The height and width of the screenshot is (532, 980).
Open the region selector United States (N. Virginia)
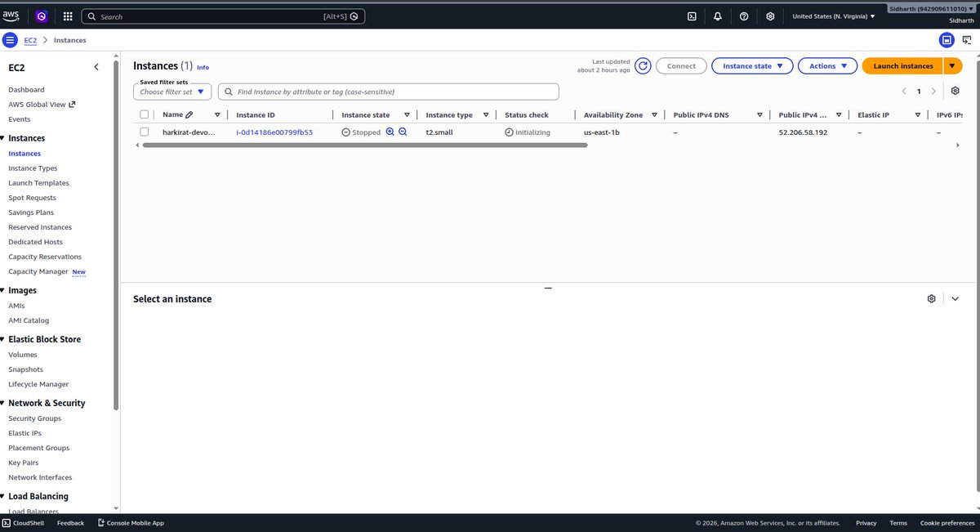tap(833, 16)
